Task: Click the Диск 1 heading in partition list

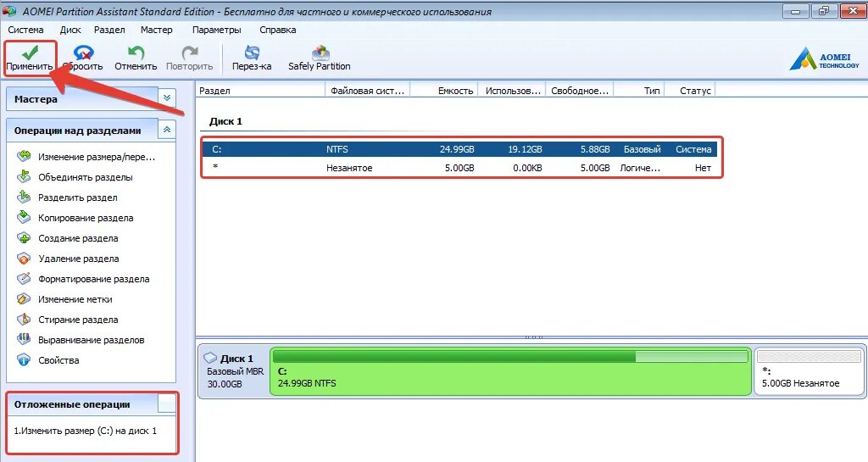Action: pos(225,121)
